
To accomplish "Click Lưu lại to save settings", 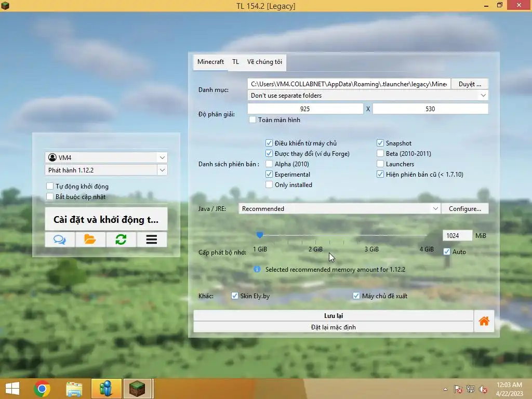I will pyautogui.click(x=333, y=315).
